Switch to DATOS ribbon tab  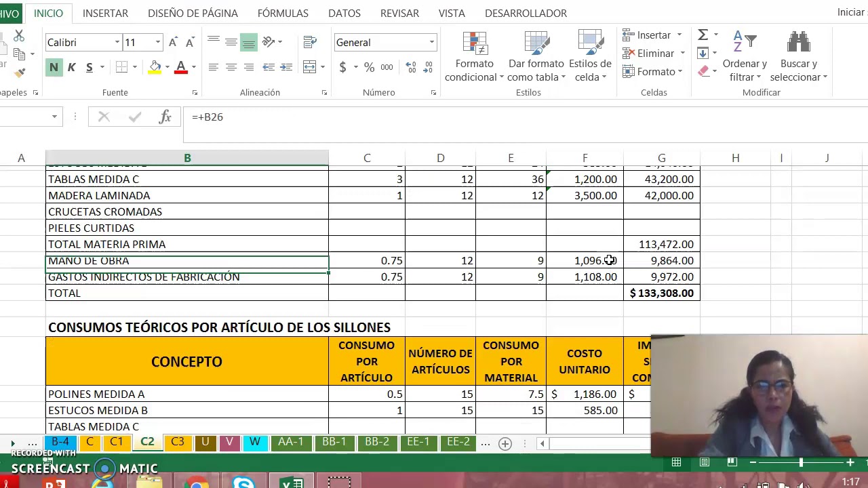[x=344, y=13]
